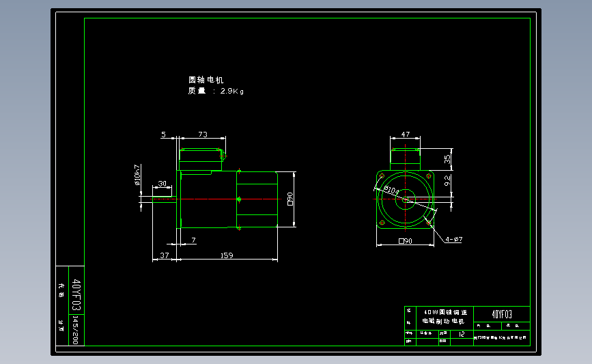592x364 pixels.
Task: Select the 73 dimension above side view
Action: [x=203, y=135]
